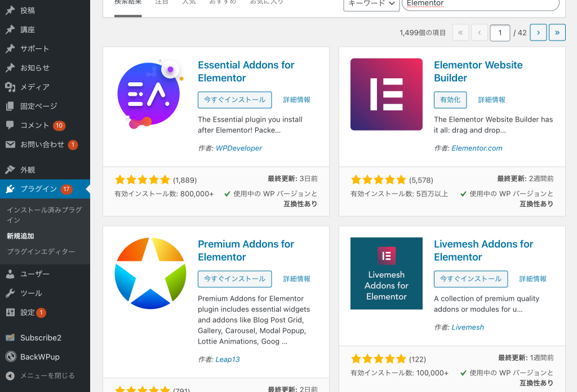Open 詳細情報 for Premium Addons for Elementor
The height and width of the screenshot is (392, 577).
click(296, 279)
